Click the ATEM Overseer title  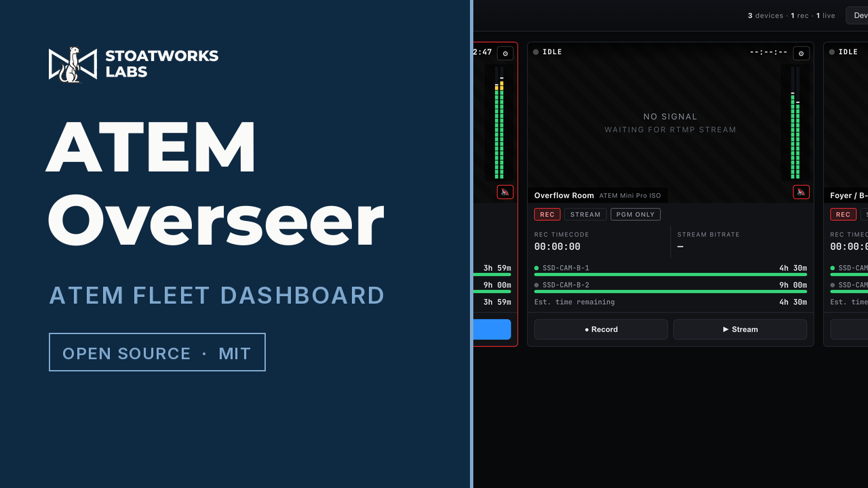pyautogui.click(x=216, y=184)
